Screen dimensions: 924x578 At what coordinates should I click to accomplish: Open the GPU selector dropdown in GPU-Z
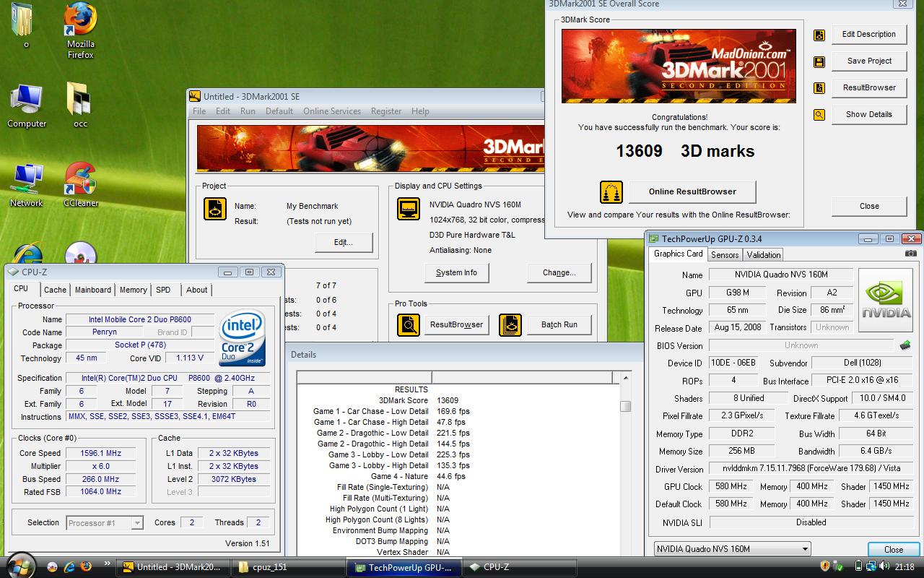click(x=732, y=549)
